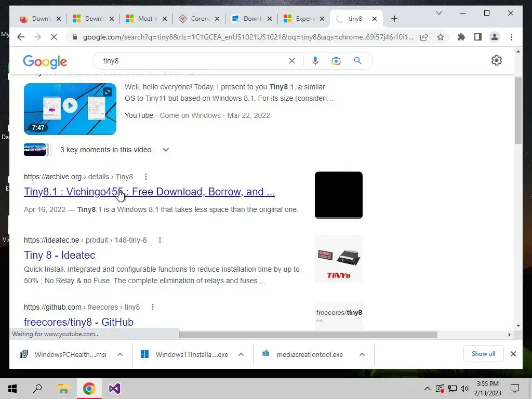532x399 pixels.
Task: Open a new browser tab
Action: tap(394, 19)
